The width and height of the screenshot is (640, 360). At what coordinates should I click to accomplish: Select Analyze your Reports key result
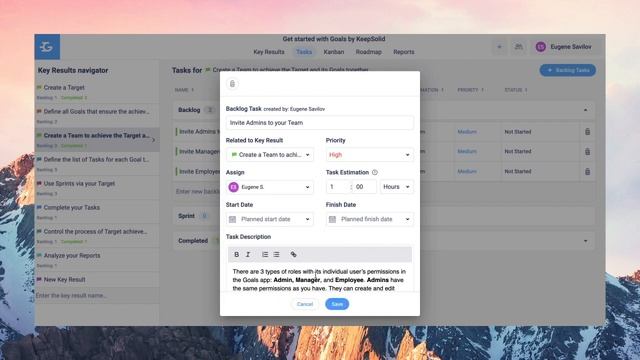pos(97,260)
